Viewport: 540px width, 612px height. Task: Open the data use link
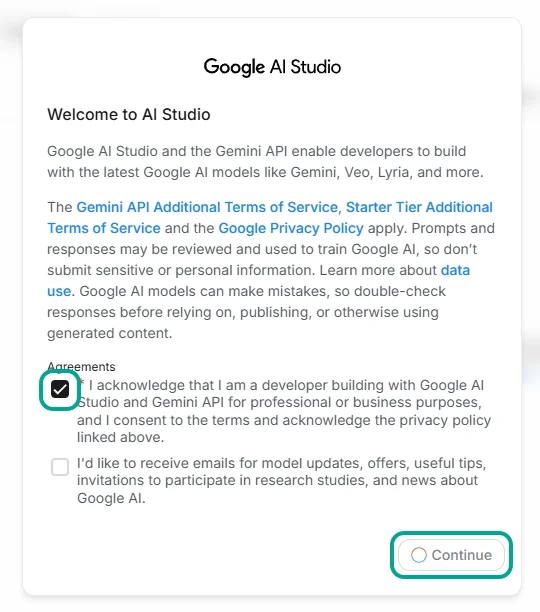455,270
